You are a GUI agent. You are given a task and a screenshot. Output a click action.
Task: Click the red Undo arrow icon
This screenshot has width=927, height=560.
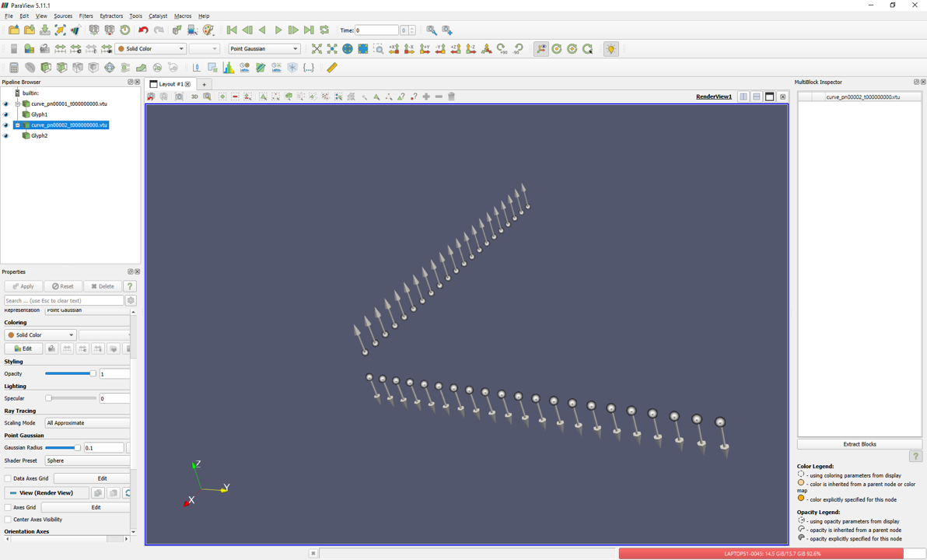(143, 30)
